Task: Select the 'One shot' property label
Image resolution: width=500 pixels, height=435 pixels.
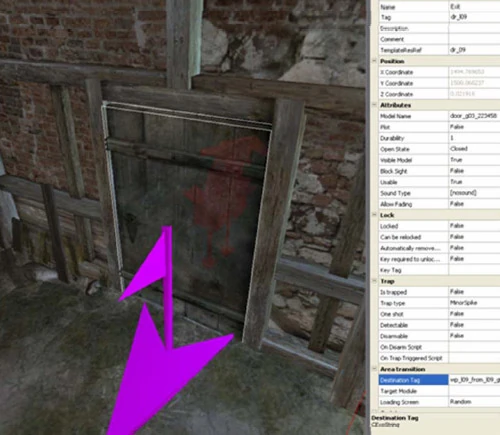Action: click(x=392, y=314)
